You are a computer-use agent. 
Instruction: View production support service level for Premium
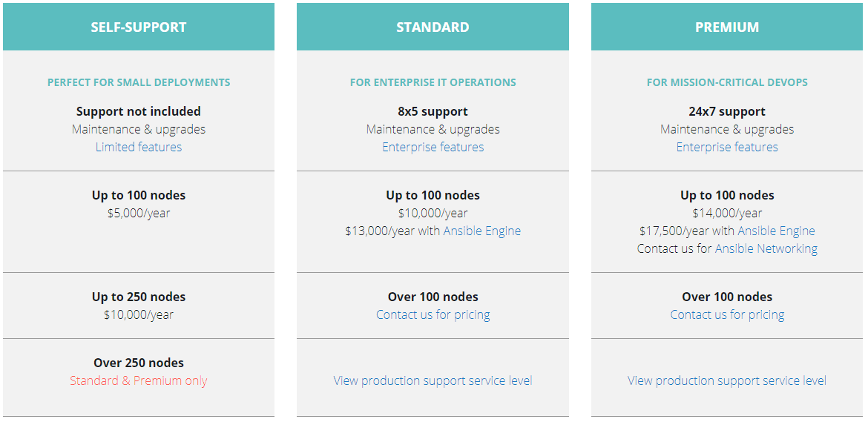pyautogui.click(x=727, y=380)
